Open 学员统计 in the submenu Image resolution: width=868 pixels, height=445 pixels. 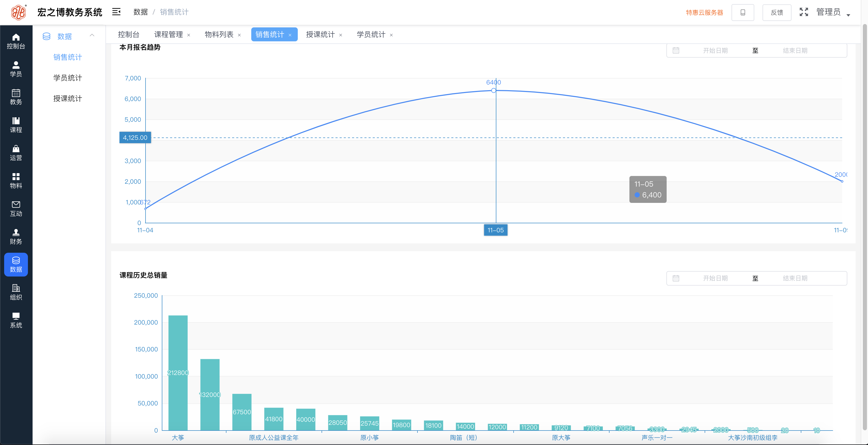point(68,78)
